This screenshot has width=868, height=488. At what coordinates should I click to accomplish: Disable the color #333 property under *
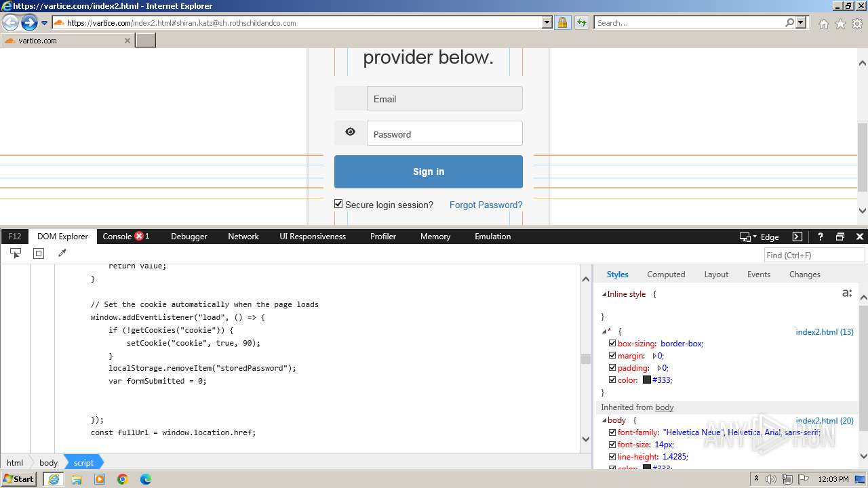pos(612,380)
